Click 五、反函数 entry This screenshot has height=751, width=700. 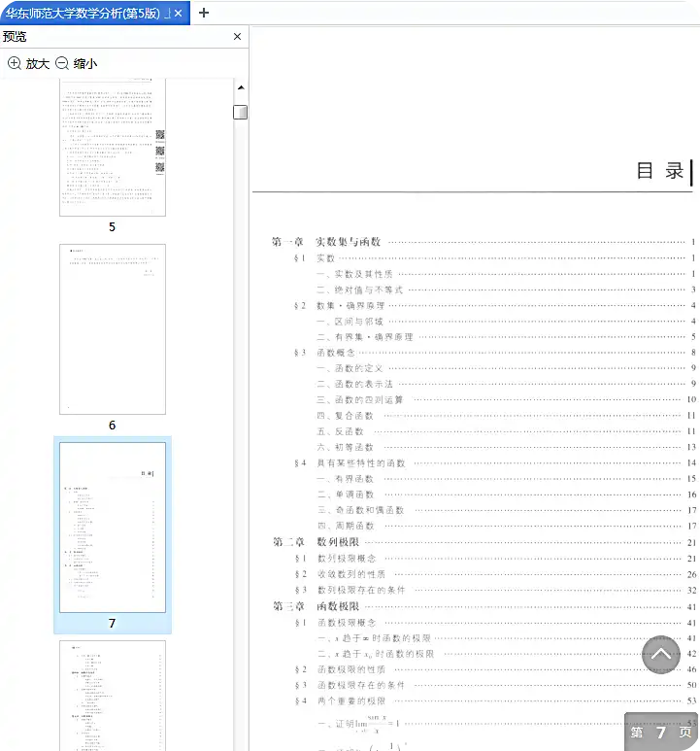[506, 431]
